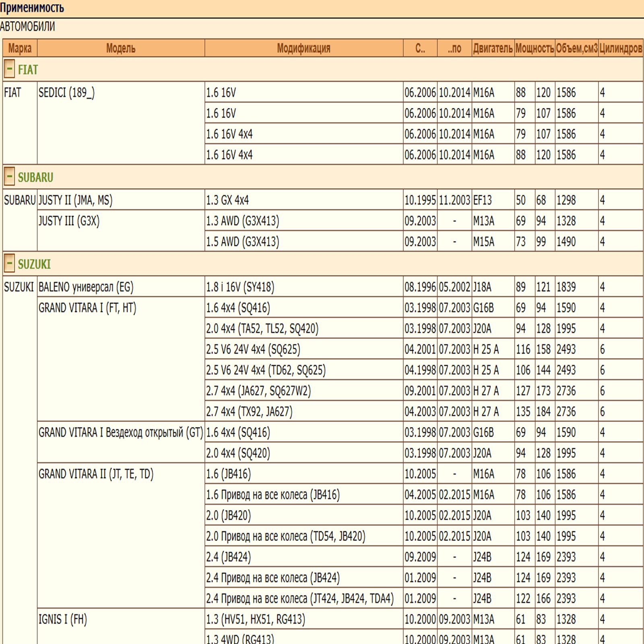
Task: Click the green SUBARU group heading
Action: (x=35, y=177)
